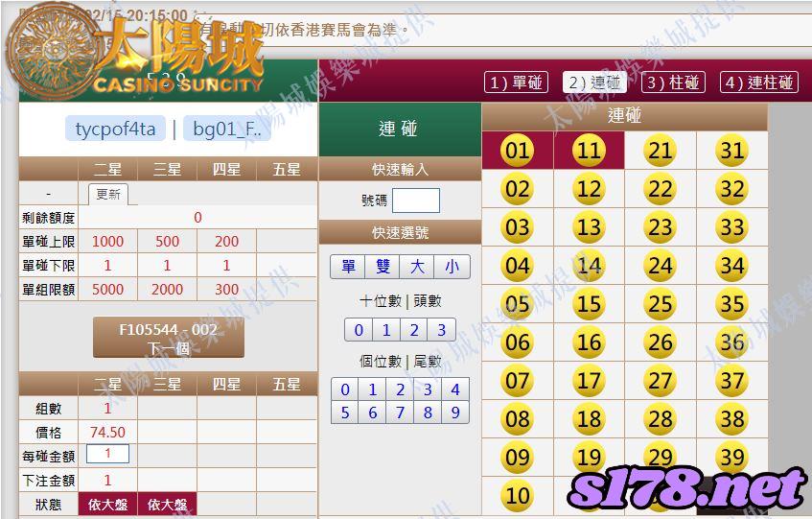Pick number ball 21
The height and width of the screenshot is (519, 812).
click(x=661, y=151)
